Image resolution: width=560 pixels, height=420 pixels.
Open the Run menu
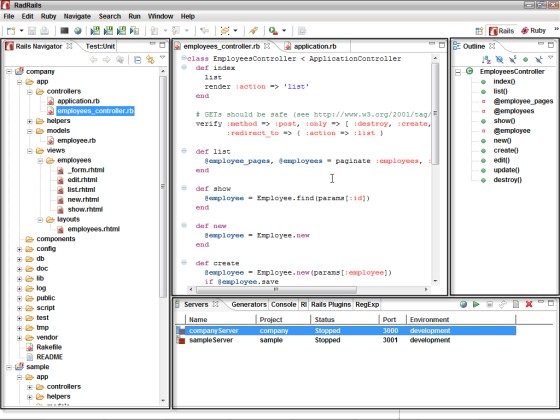[x=134, y=16]
